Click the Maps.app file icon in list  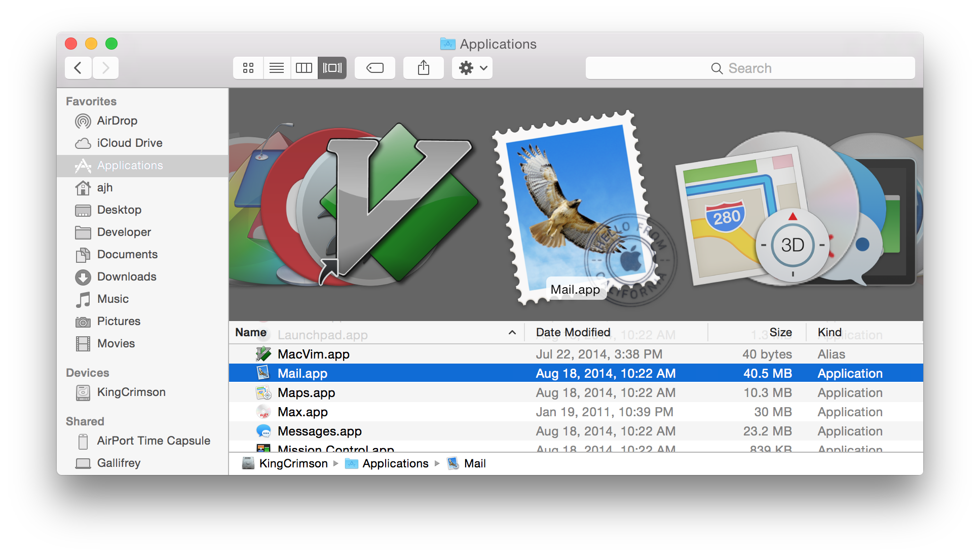coord(263,392)
